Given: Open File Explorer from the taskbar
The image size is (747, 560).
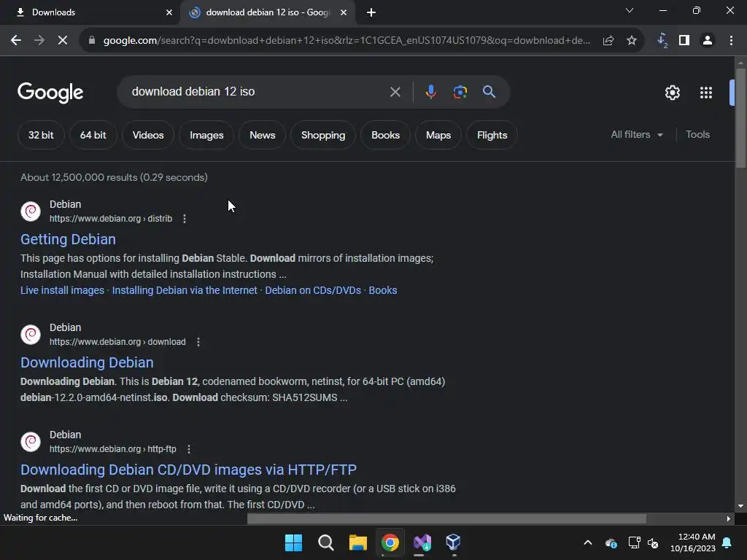Looking at the screenshot, I should click(357, 542).
